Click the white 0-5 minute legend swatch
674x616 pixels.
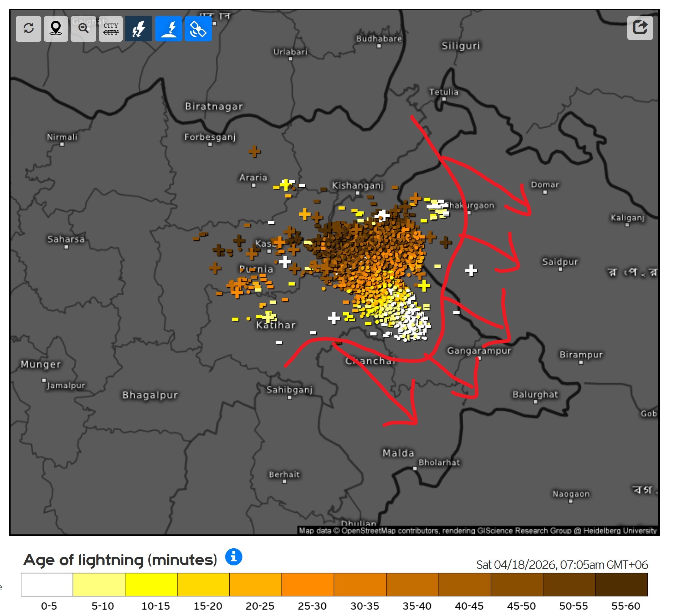tap(47, 585)
